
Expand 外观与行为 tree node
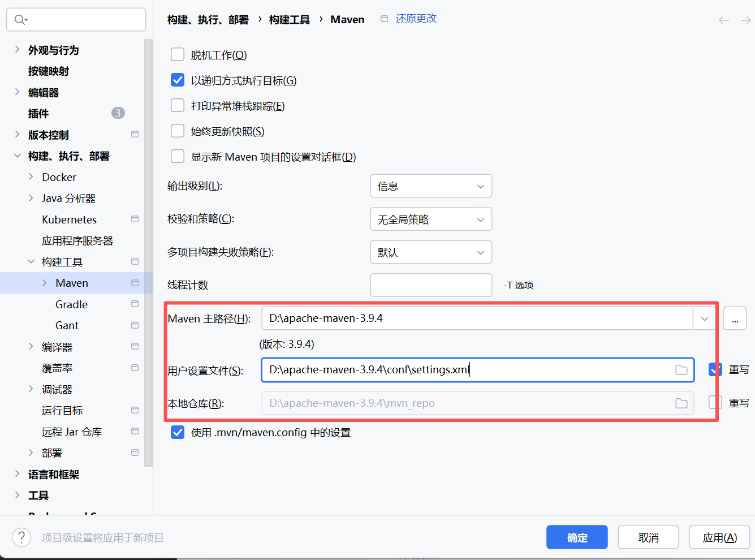coord(17,49)
